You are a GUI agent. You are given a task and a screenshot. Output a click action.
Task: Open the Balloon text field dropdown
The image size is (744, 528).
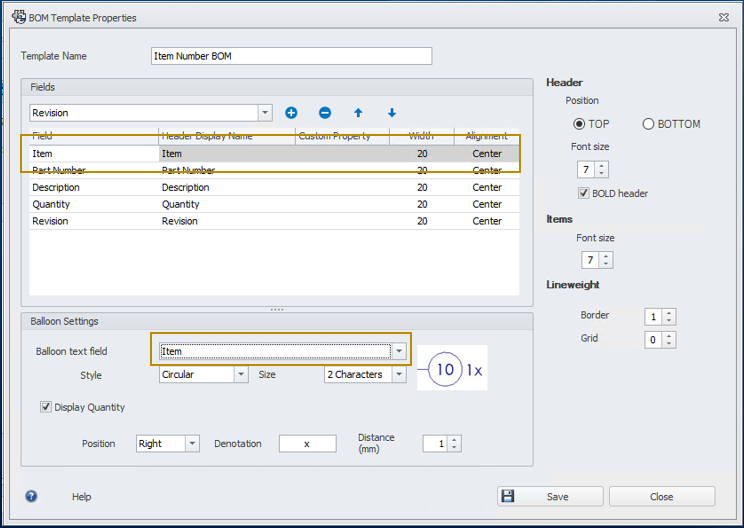(x=399, y=351)
